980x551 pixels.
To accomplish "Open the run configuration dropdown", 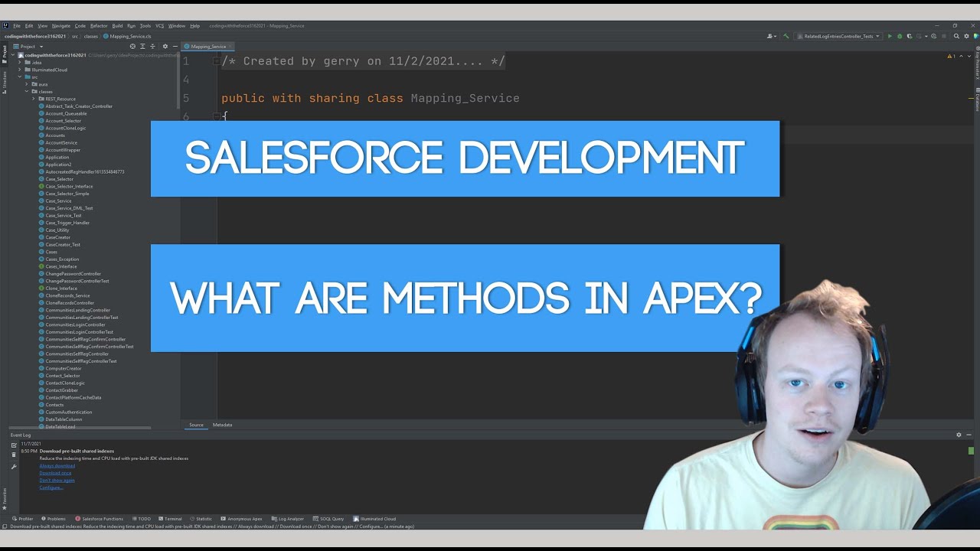I will (x=839, y=36).
